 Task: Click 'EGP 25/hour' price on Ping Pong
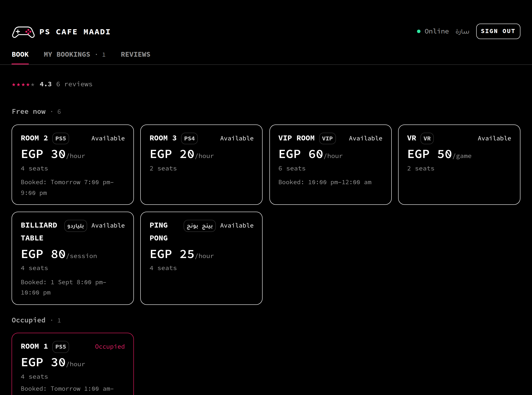(182, 254)
